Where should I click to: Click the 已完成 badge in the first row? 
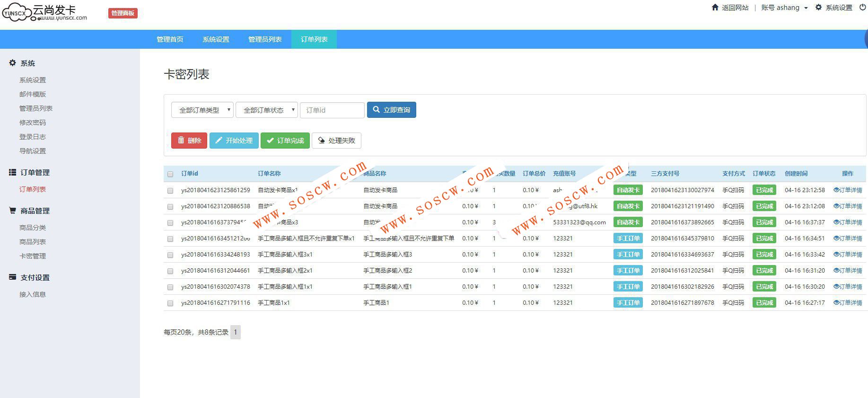764,190
